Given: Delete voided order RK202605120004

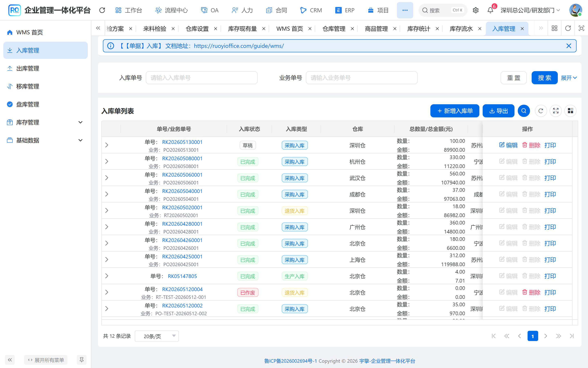Looking at the screenshot, I should (531, 292).
